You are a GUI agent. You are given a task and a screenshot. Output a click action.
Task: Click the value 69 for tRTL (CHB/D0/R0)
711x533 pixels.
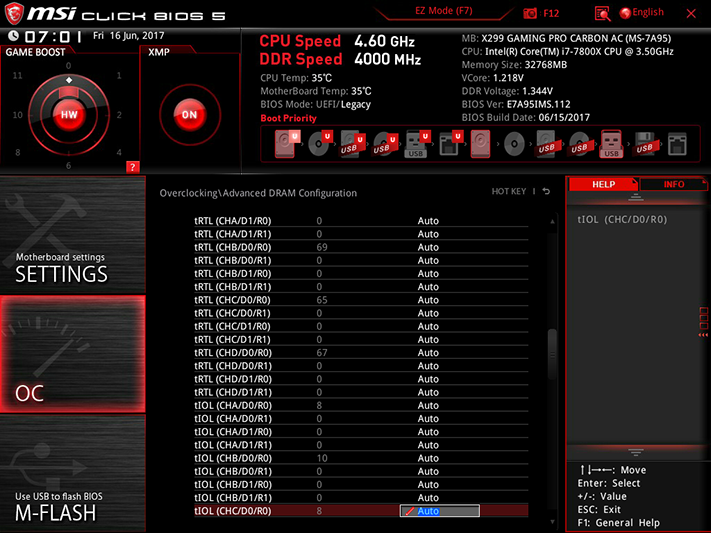322,247
